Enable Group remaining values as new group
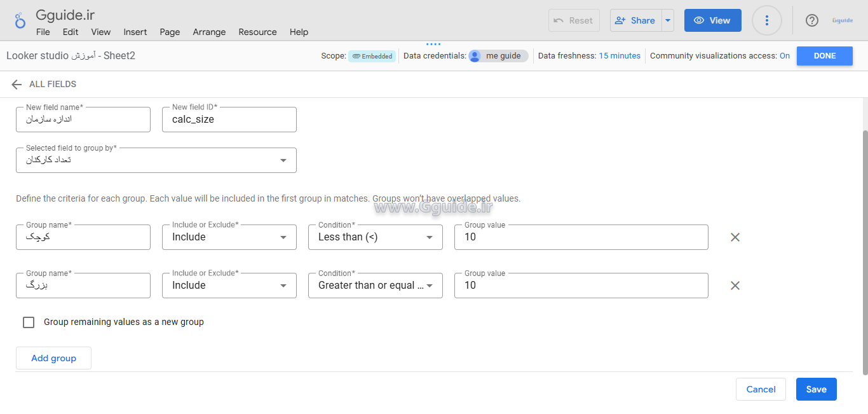 tap(29, 322)
